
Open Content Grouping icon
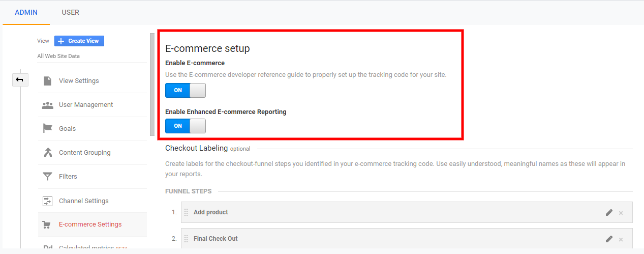click(x=47, y=153)
